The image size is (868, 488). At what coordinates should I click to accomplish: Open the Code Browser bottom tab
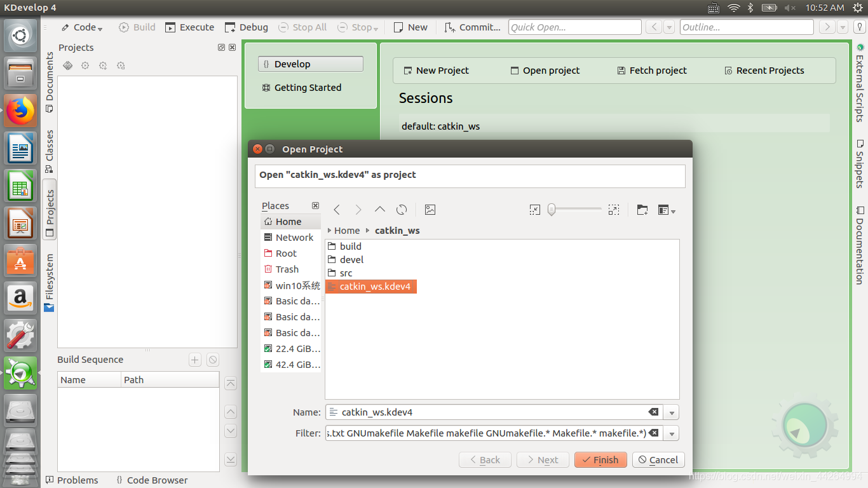[x=151, y=480]
